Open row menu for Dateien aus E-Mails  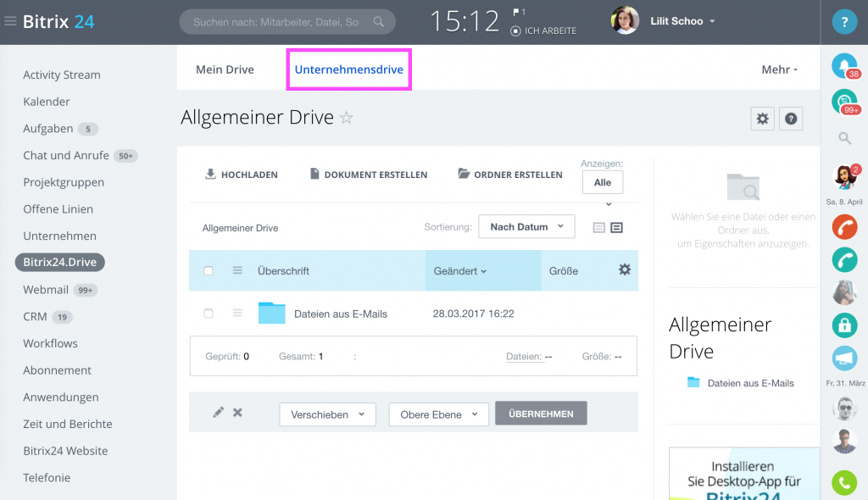pyautogui.click(x=237, y=314)
